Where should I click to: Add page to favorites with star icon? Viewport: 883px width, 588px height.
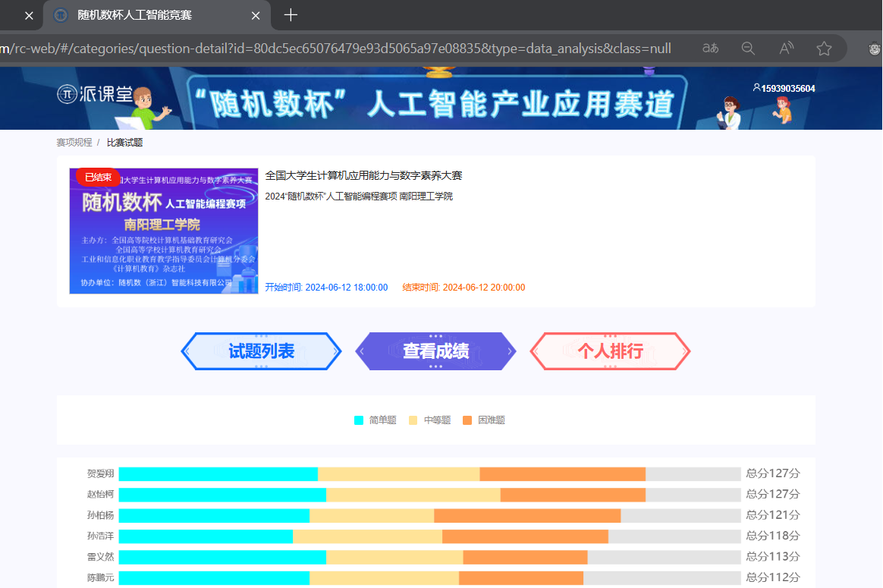[x=824, y=49]
